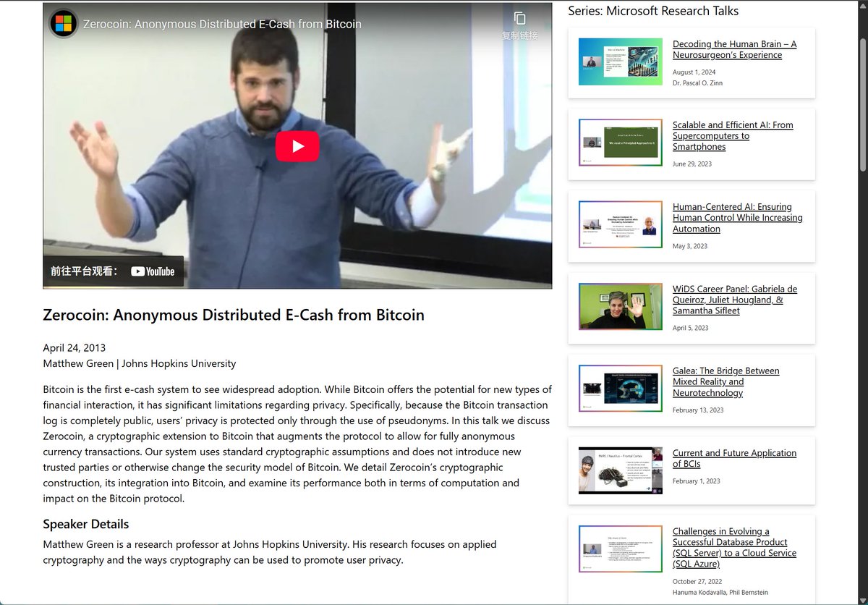Open WiDS Career Panel talk link
This screenshot has height=605, width=868.
[735, 300]
